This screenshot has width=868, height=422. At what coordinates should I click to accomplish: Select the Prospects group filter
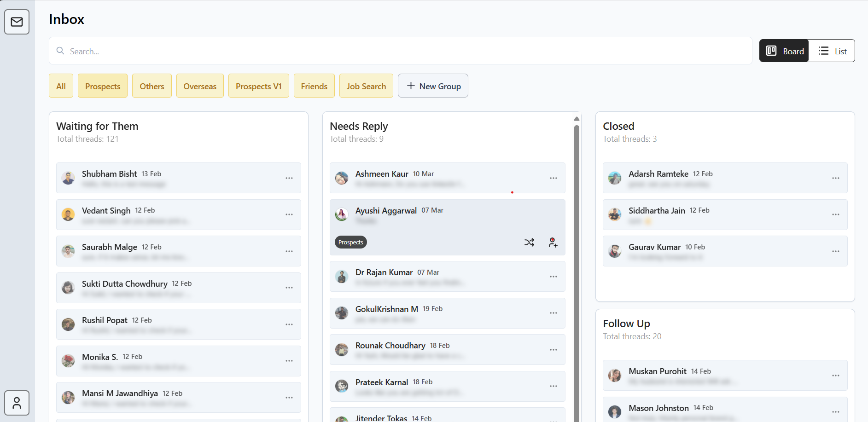tap(103, 86)
